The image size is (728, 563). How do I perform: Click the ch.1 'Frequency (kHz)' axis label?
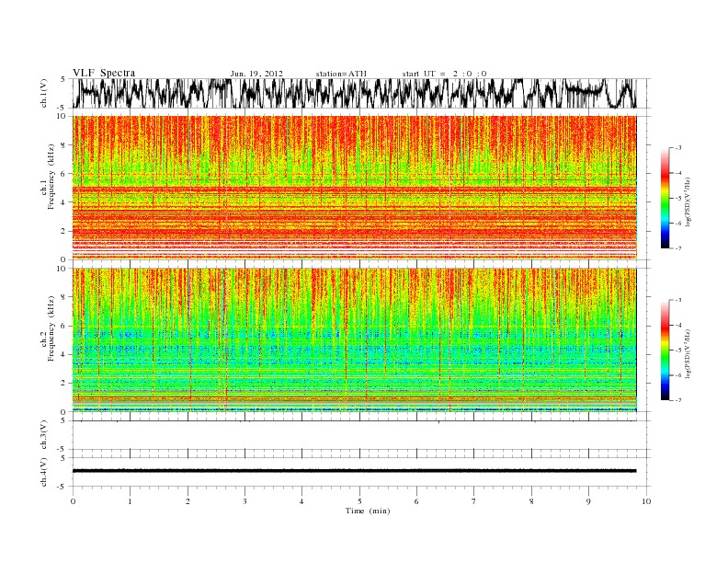pos(51,177)
